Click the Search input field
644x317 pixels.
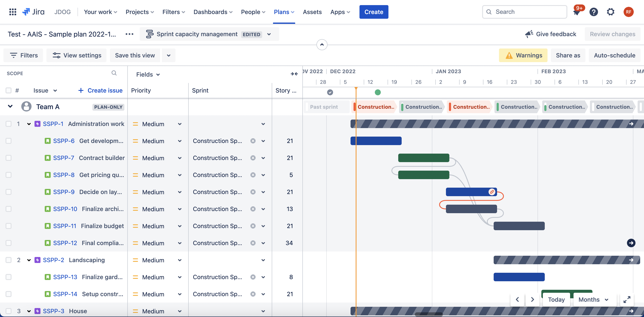pos(526,11)
